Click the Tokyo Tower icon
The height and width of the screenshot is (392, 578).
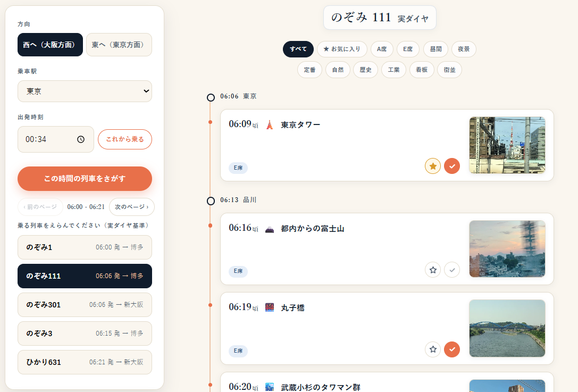(270, 125)
